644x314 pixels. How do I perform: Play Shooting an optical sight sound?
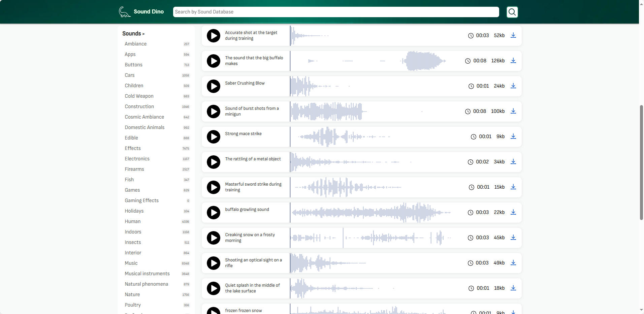pos(213,263)
